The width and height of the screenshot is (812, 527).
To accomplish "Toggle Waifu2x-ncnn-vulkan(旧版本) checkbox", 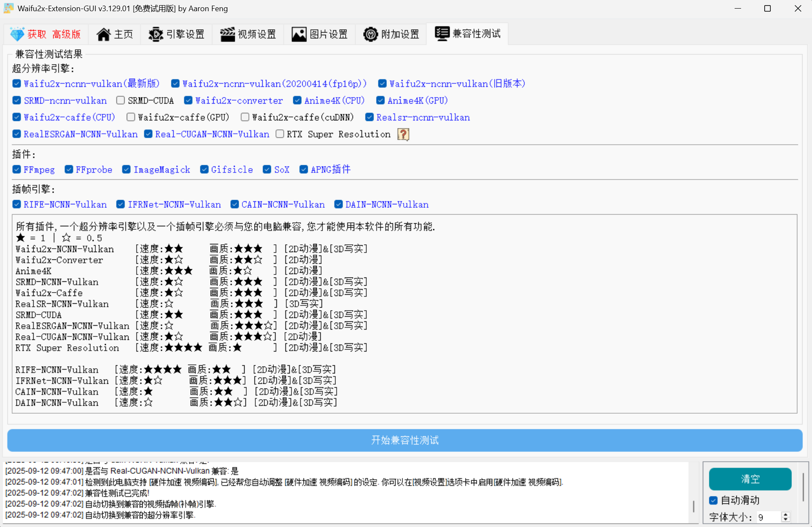I will [382, 83].
